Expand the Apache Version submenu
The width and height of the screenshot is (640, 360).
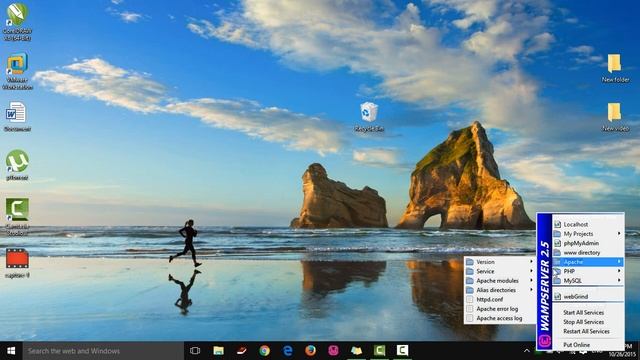click(x=500, y=262)
